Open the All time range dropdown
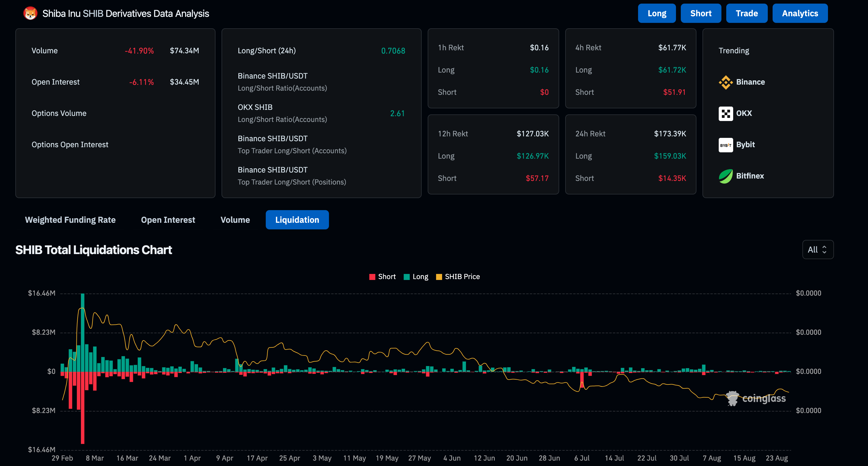The width and height of the screenshot is (868, 466). pos(817,250)
